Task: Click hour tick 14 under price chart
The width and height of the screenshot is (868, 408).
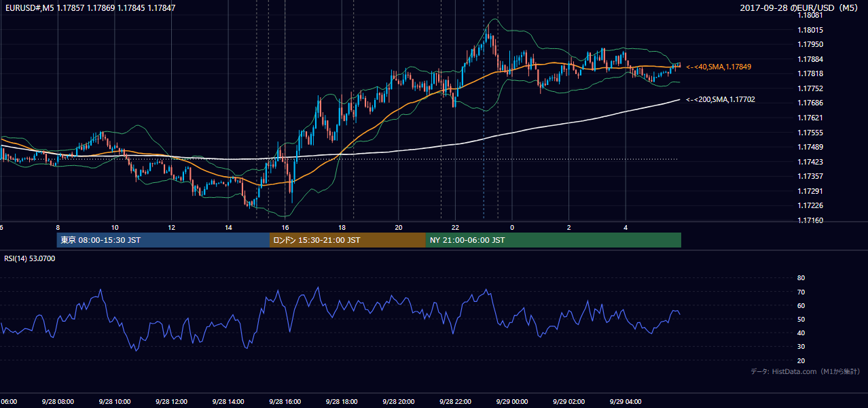Action: point(228,227)
